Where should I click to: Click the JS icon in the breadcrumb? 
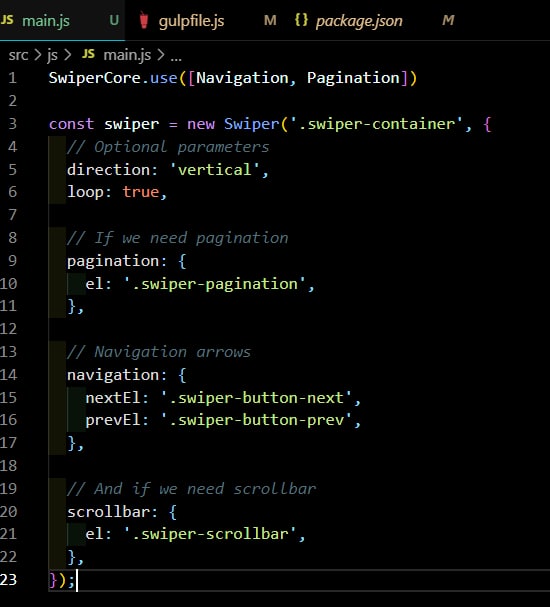[x=88, y=54]
